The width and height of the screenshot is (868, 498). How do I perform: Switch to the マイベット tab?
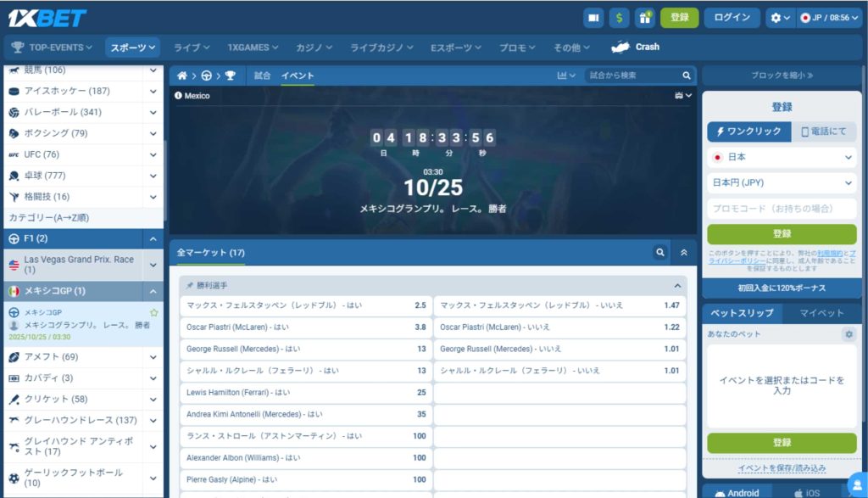point(821,313)
